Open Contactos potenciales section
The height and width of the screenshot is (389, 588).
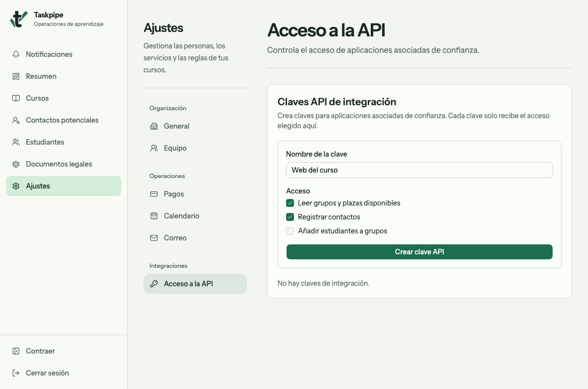pyautogui.click(x=63, y=120)
